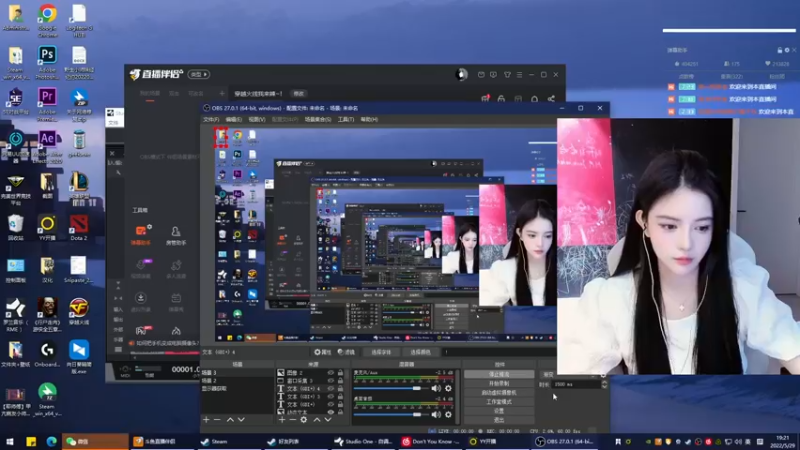Open 视图(V) menu in OBS
The image size is (800, 450).
pyautogui.click(x=257, y=119)
